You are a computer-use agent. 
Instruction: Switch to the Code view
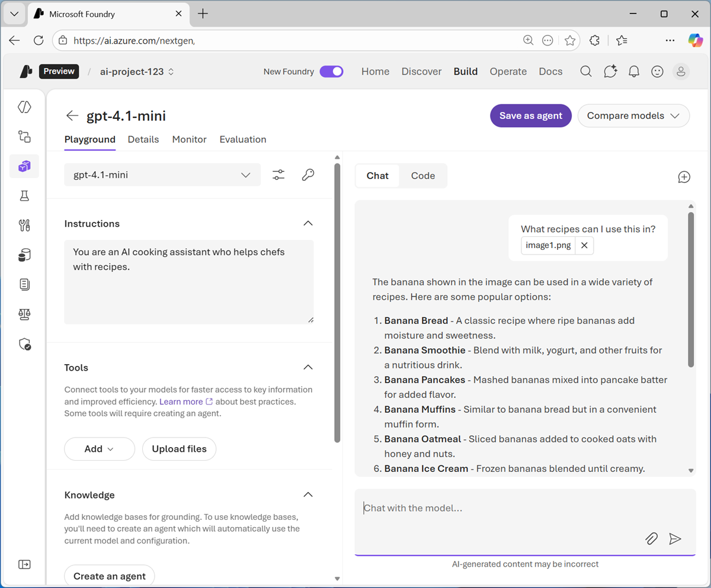[422, 175]
